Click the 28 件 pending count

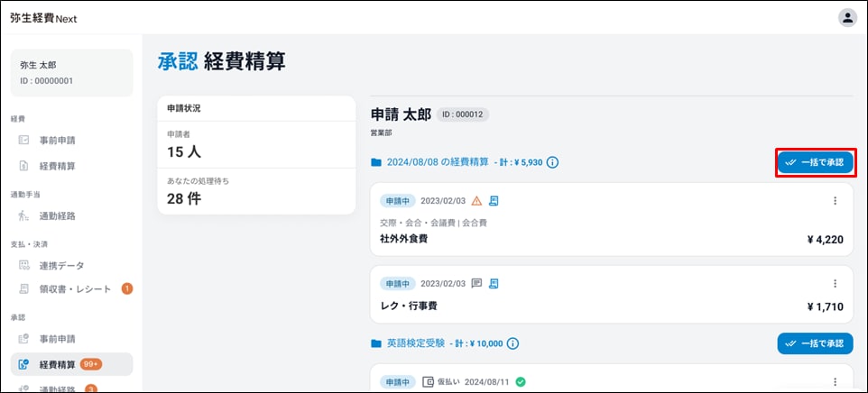click(x=184, y=198)
